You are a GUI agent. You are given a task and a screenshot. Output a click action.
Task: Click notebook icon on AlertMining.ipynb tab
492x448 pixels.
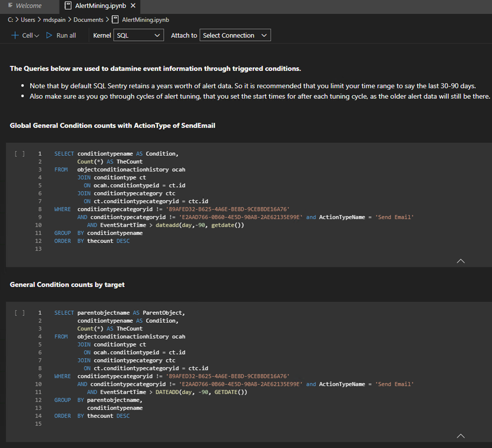68,6
